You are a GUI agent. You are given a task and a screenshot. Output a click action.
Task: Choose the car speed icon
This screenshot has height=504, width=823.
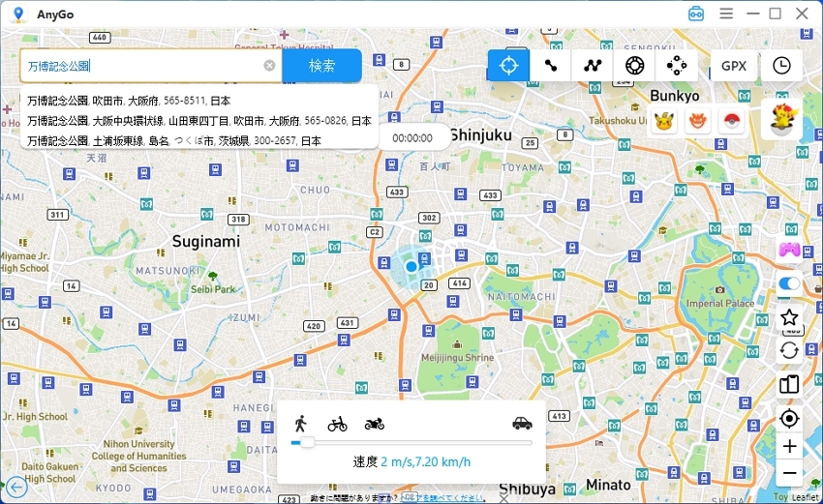[x=522, y=423]
